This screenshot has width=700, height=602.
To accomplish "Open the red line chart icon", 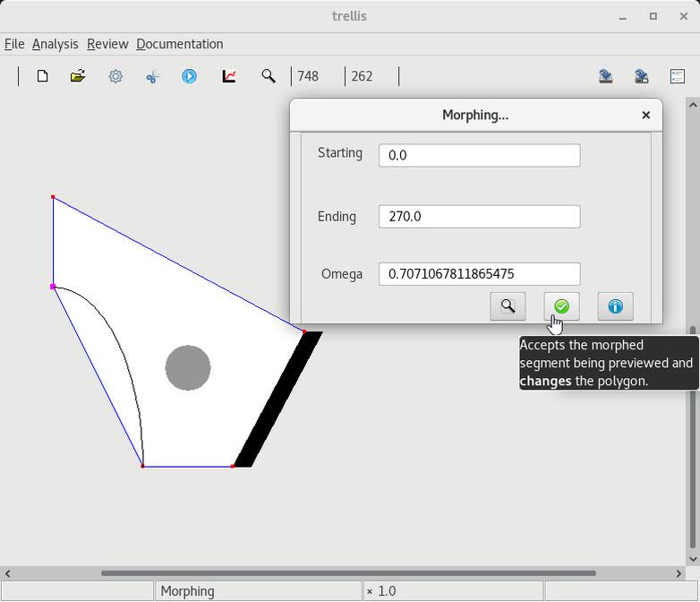I will tap(229, 76).
